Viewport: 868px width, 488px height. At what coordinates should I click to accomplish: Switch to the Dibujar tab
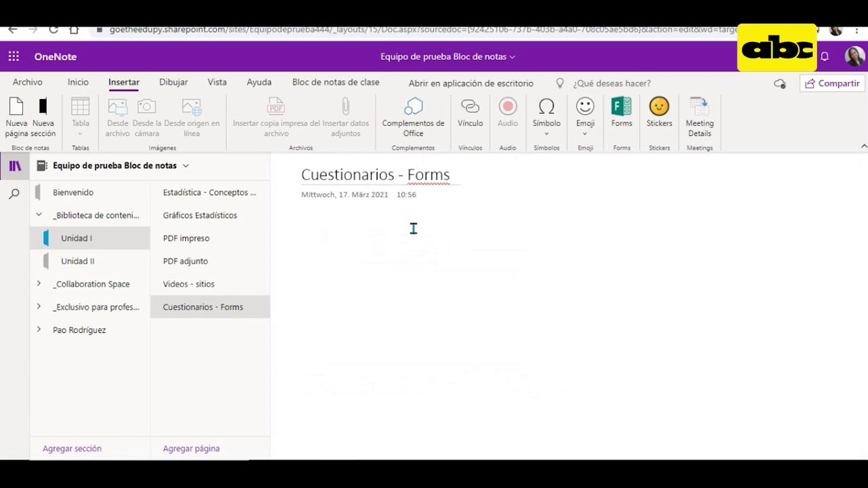coord(174,82)
